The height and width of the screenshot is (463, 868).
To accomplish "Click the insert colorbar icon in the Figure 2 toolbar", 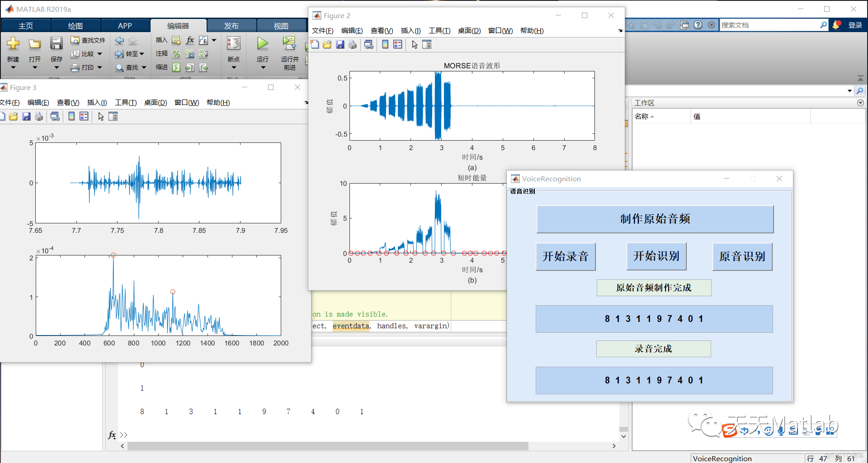I will click(x=385, y=44).
